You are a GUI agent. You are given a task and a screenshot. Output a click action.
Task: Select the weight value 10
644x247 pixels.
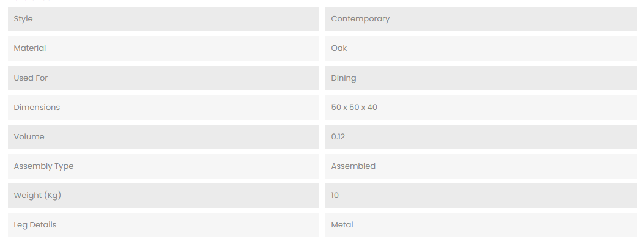[335, 196]
